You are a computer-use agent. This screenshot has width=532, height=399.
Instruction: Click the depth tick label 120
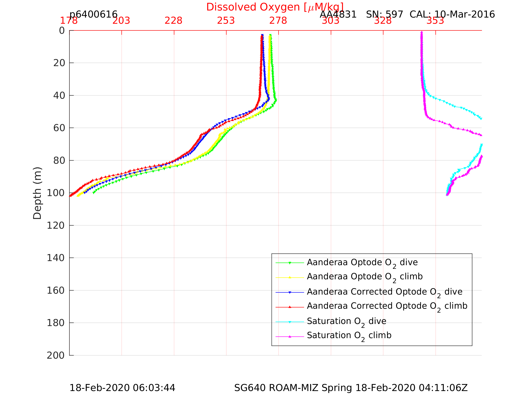[56, 225]
